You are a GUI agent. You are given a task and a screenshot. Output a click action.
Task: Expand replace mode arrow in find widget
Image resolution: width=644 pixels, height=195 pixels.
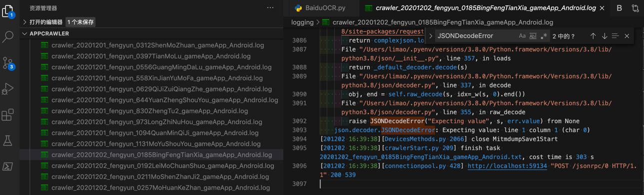point(431,36)
